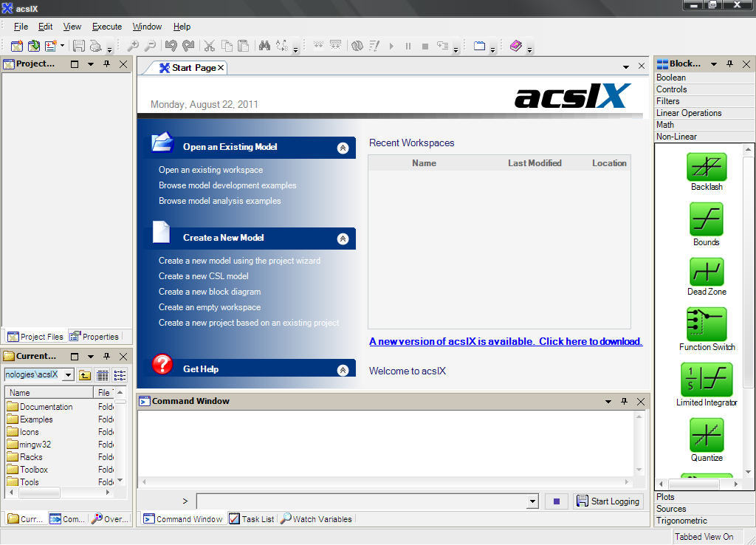756x545 pixels.
Task: Switch Current folder panel to details view
Action: tap(102, 374)
